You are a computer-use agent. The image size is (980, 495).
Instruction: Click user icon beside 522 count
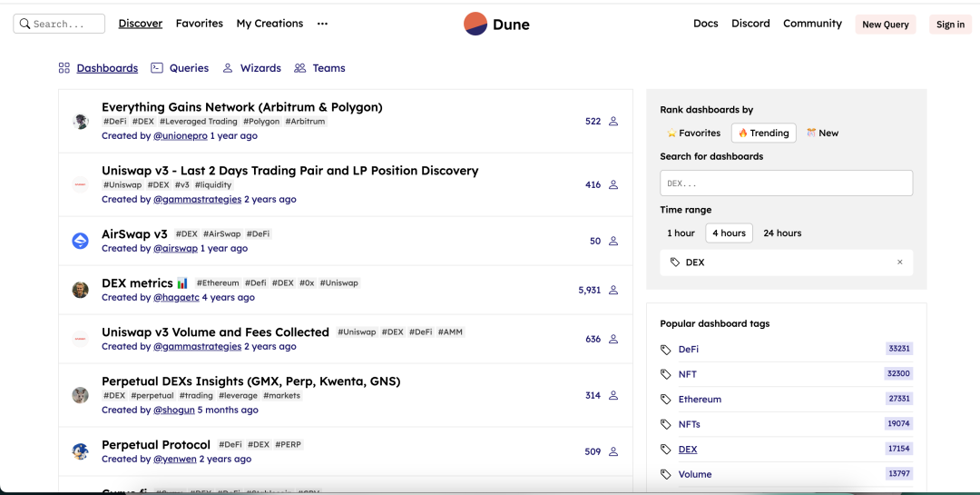pos(613,122)
